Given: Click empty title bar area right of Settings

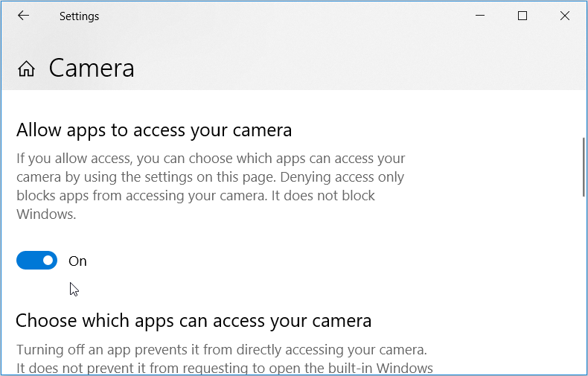Looking at the screenshot, I should tap(283, 16).
